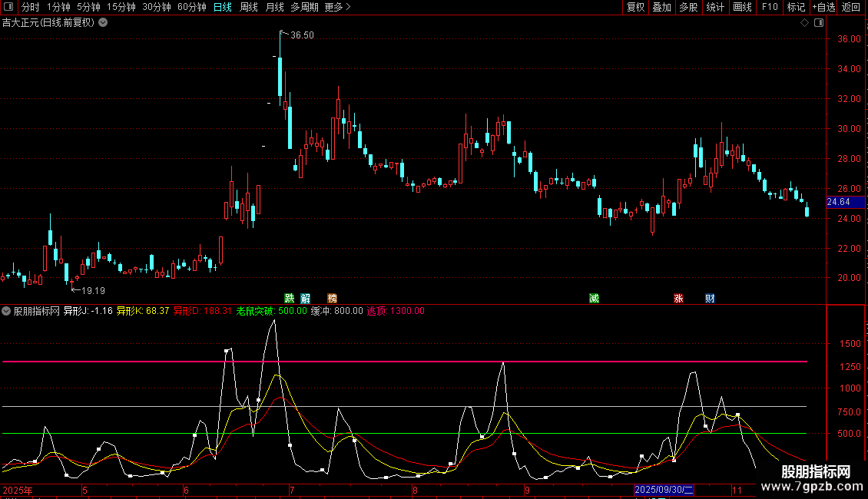
Task: Click the green 减 event marker
Action: (x=594, y=298)
